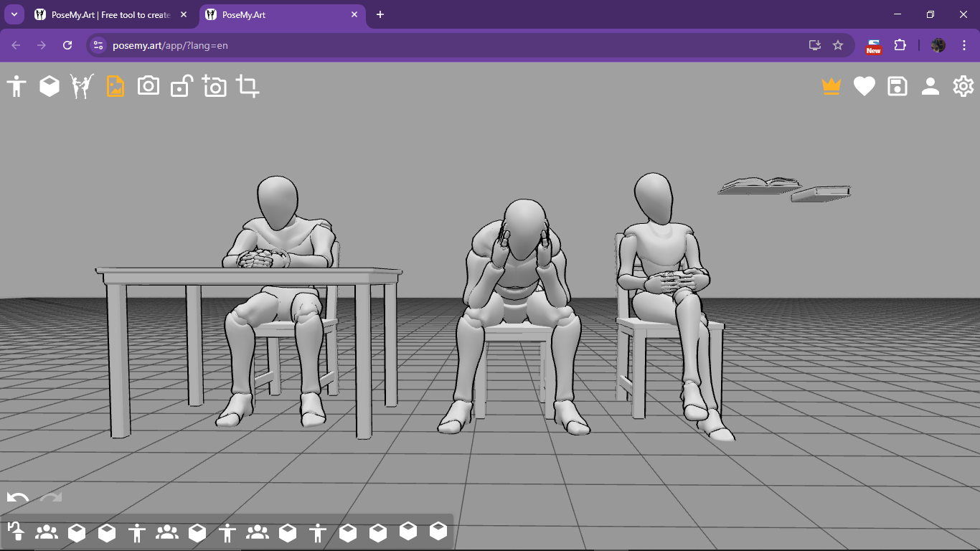
Task: Click the add camera icon
Action: pyautogui.click(x=215, y=87)
